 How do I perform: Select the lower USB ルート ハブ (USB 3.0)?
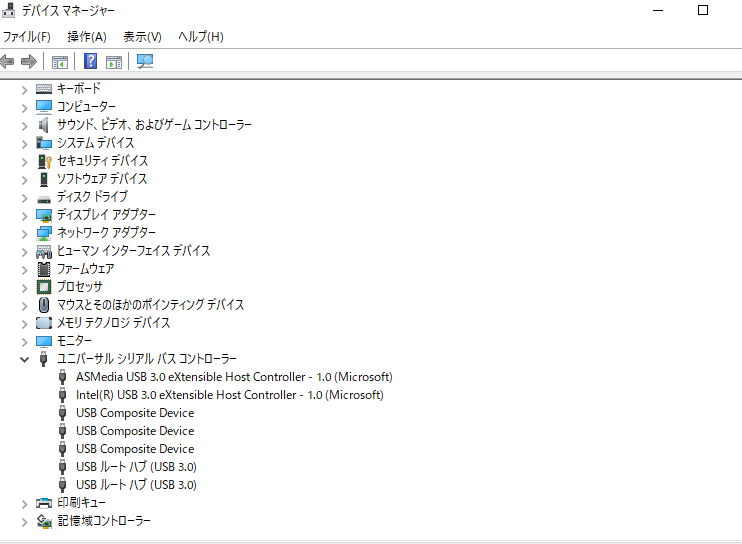[x=136, y=485]
